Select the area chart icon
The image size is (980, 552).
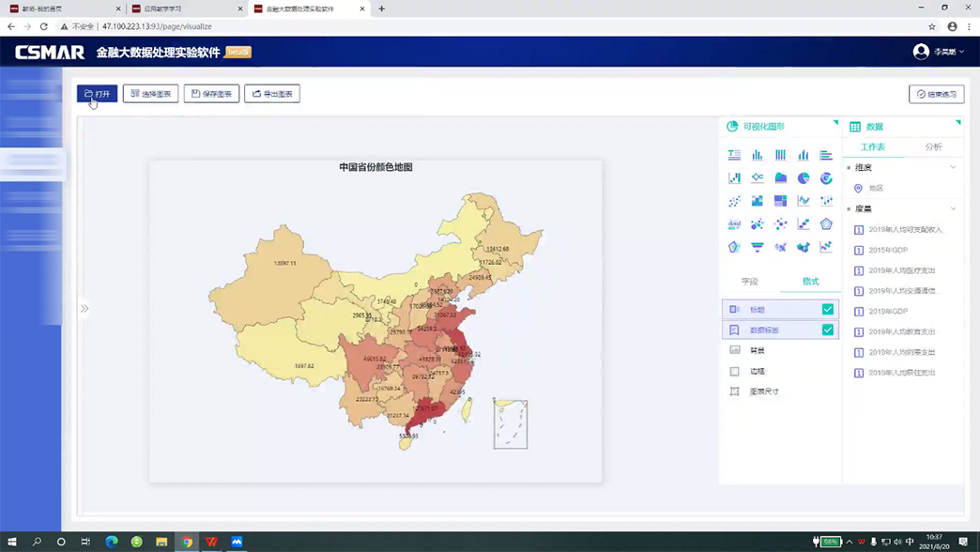[x=780, y=177]
